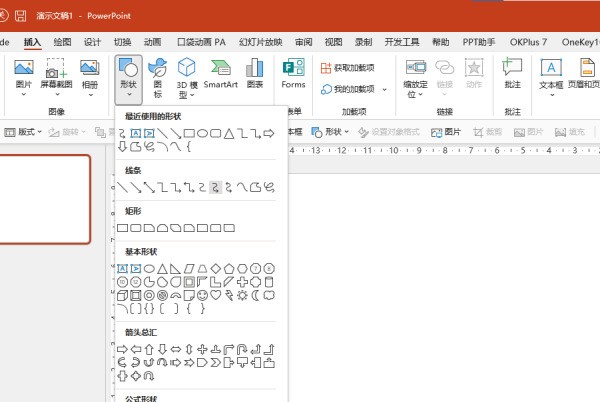Select the first slide thumbnail in the panel
Screen dimensions: 600x402
45,199
